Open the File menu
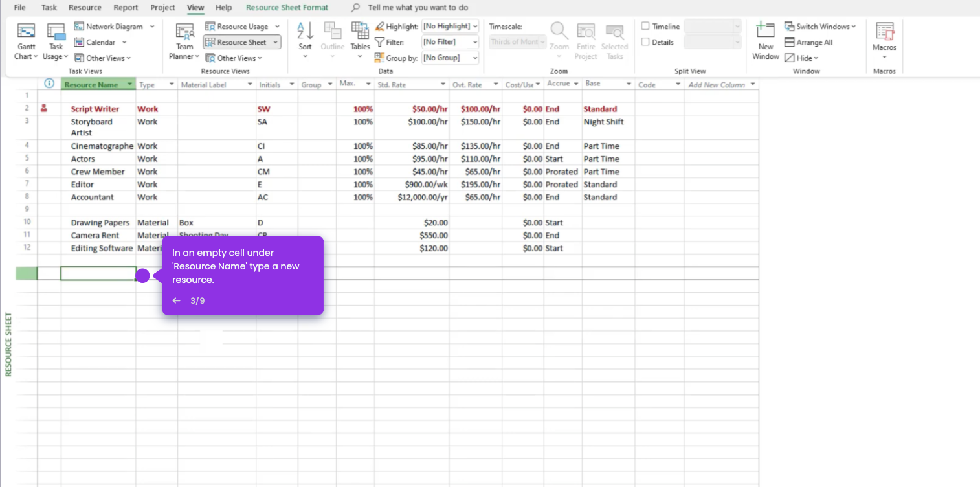This screenshot has height=487, width=980. [x=20, y=8]
